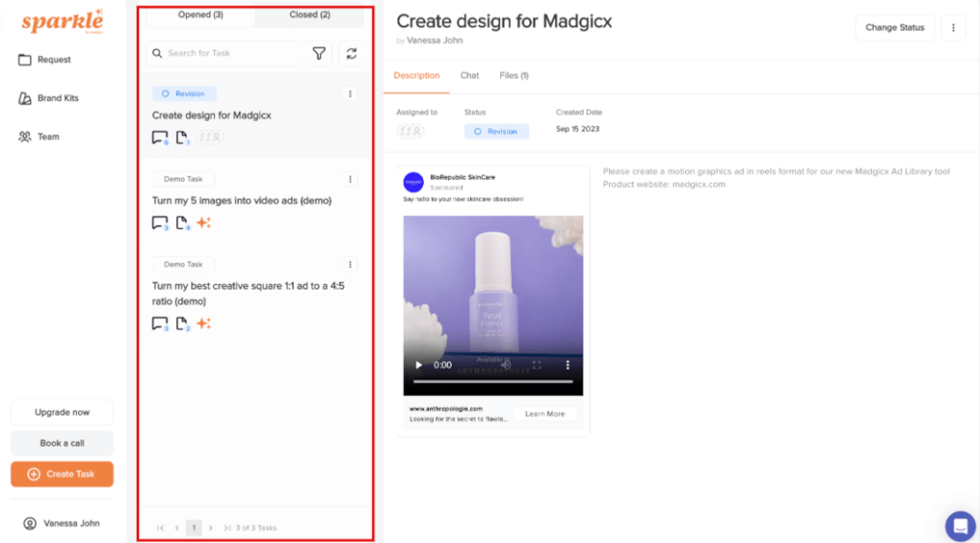Click the filter funnel icon
Viewport: 980px width, 543px height.
tap(318, 54)
